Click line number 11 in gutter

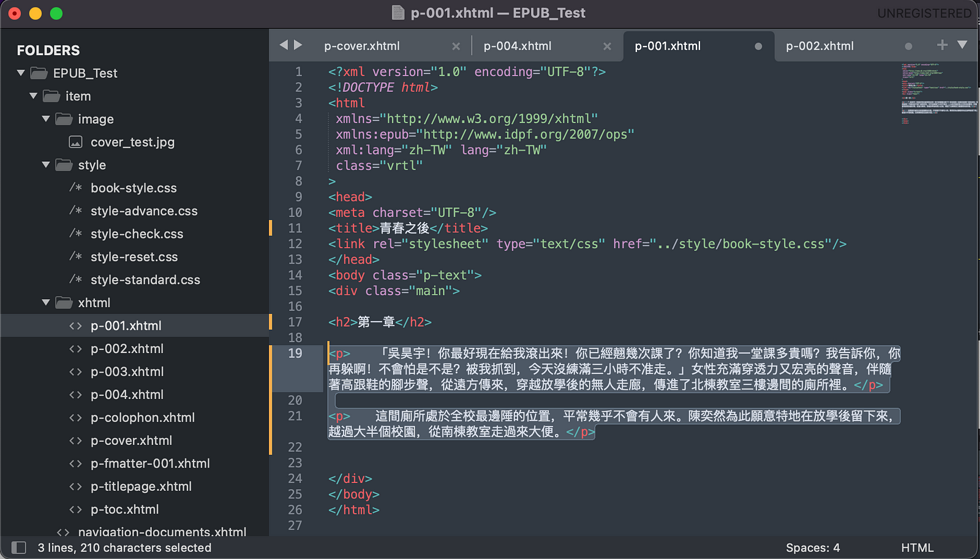(x=295, y=228)
